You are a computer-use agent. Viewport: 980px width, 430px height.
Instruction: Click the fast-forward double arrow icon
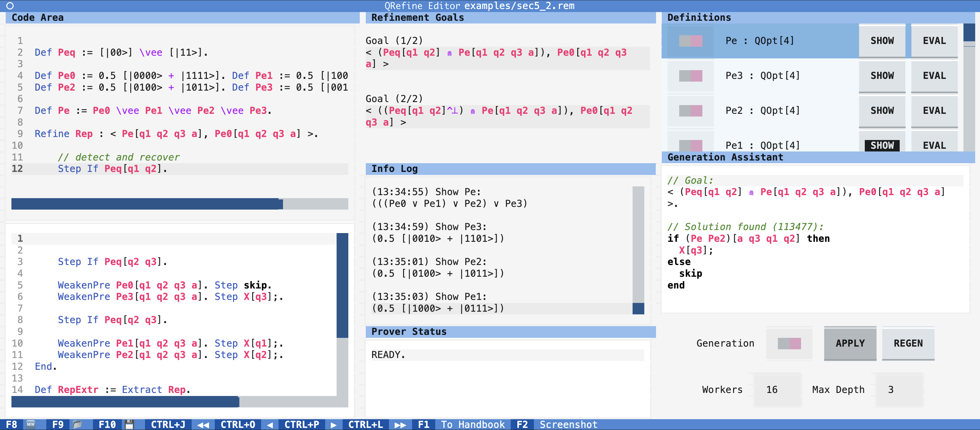[400, 425]
